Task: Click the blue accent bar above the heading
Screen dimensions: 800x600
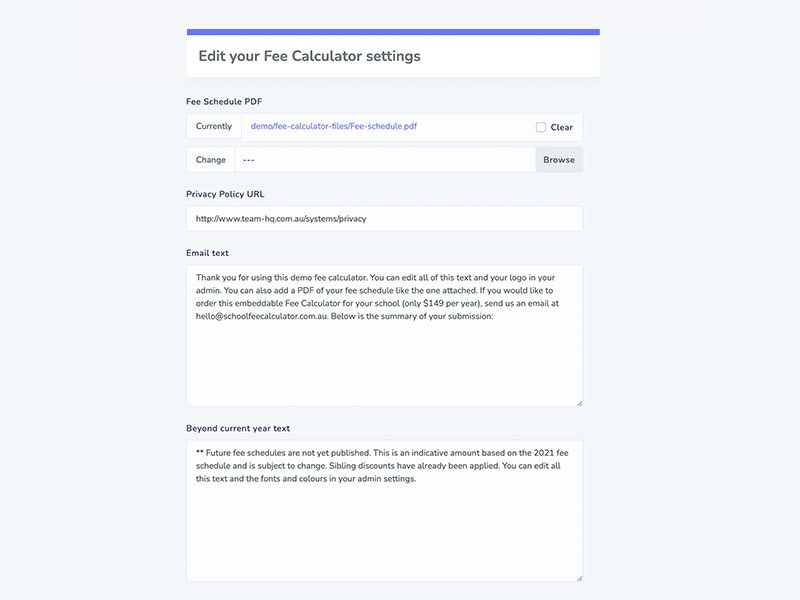Action: (393, 32)
